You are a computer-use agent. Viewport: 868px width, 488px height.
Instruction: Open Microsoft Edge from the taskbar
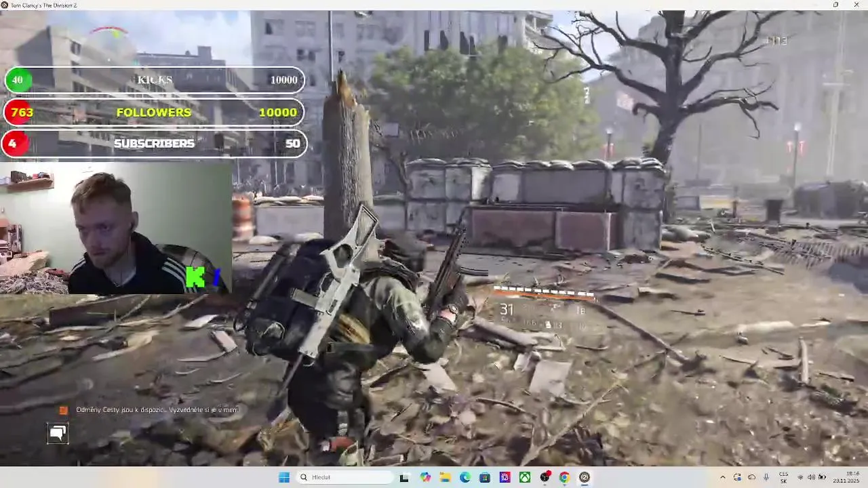pyautogui.click(x=465, y=477)
